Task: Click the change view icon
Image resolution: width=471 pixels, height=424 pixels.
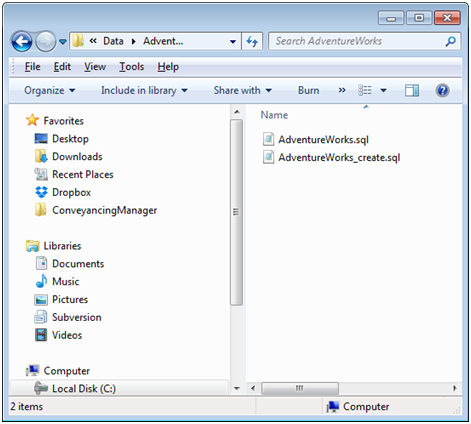Action: coord(365,90)
